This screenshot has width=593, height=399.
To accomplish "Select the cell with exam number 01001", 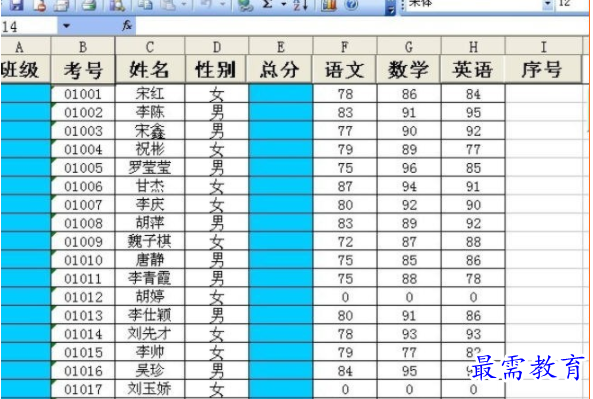I will pos(83,94).
